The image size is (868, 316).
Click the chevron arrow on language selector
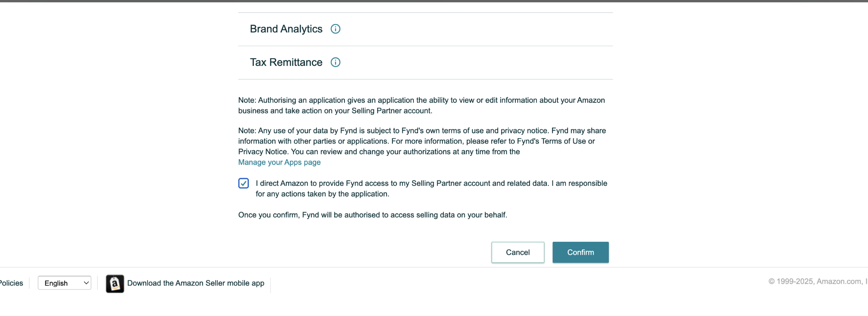pos(86,283)
